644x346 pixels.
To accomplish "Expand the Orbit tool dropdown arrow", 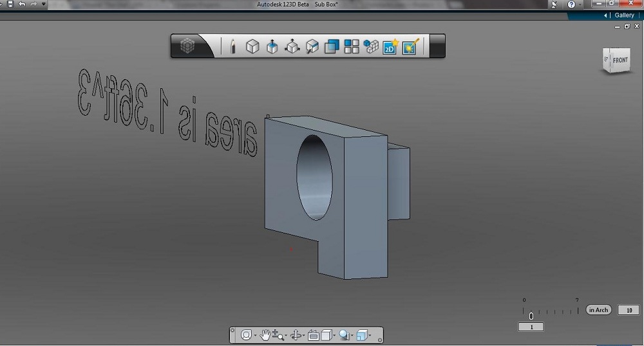I will click(303, 336).
